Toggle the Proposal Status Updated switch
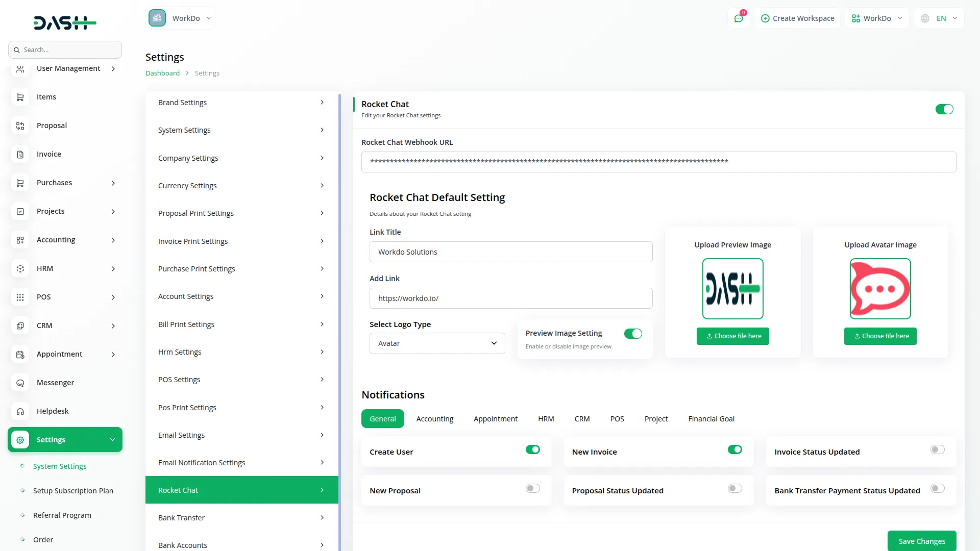The image size is (980, 551). (734, 488)
